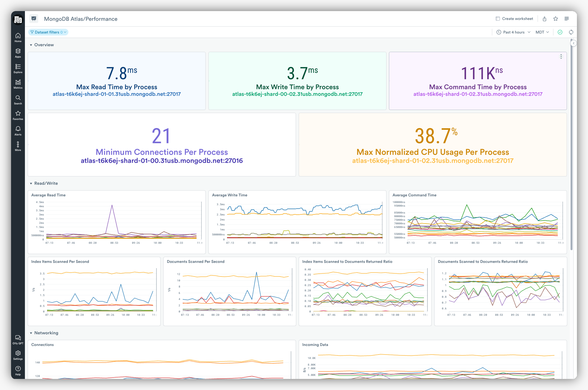
Task: Open Max Command Time panel options menu
Action: [561, 57]
